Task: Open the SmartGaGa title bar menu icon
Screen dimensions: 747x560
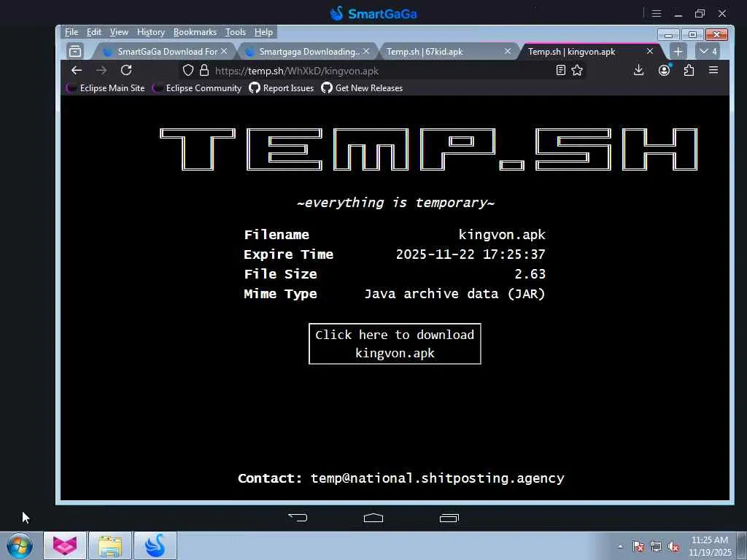Action: (x=657, y=13)
